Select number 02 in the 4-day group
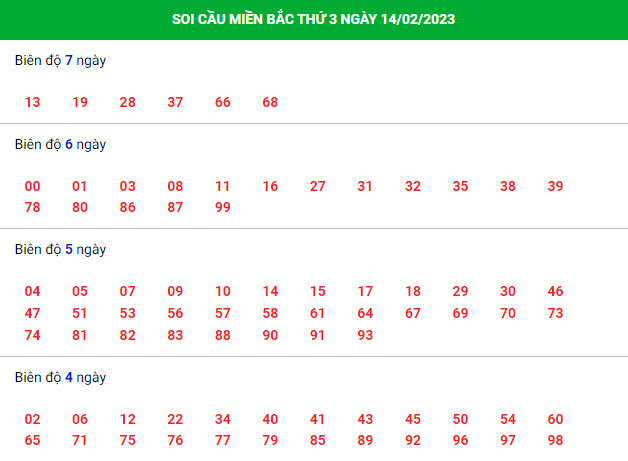628x461 pixels. pos(32,419)
